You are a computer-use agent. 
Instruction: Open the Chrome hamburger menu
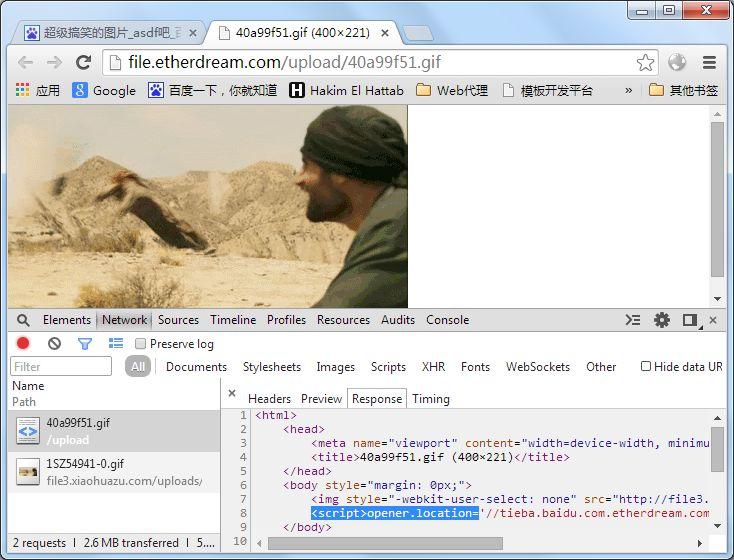(709, 62)
